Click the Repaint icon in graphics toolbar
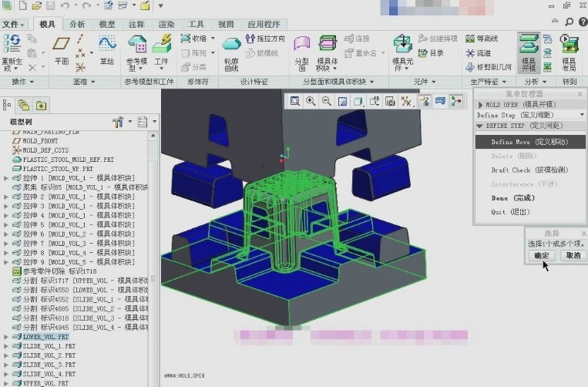The height and width of the screenshot is (387, 588). (x=342, y=101)
